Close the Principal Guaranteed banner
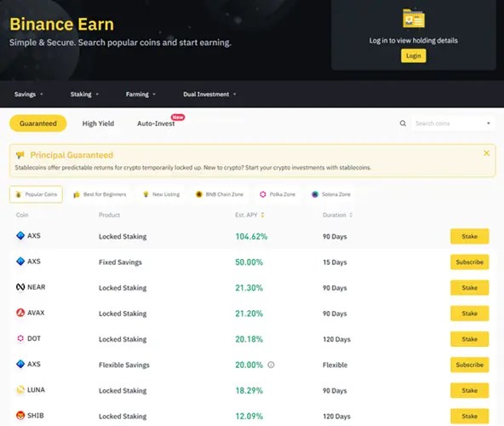The width and height of the screenshot is (504, 426). click(x=487, y=153)
